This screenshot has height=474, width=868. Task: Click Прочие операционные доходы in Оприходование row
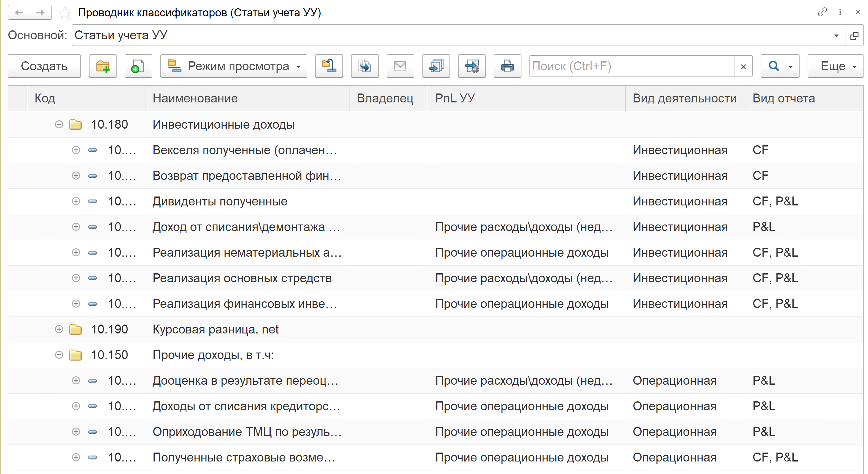click(522, 432)
